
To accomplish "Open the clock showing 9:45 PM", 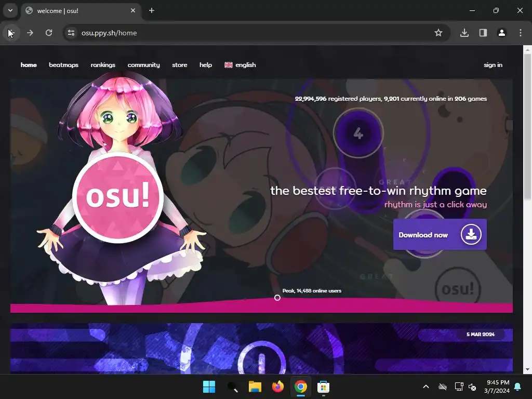I will (497, 387).
